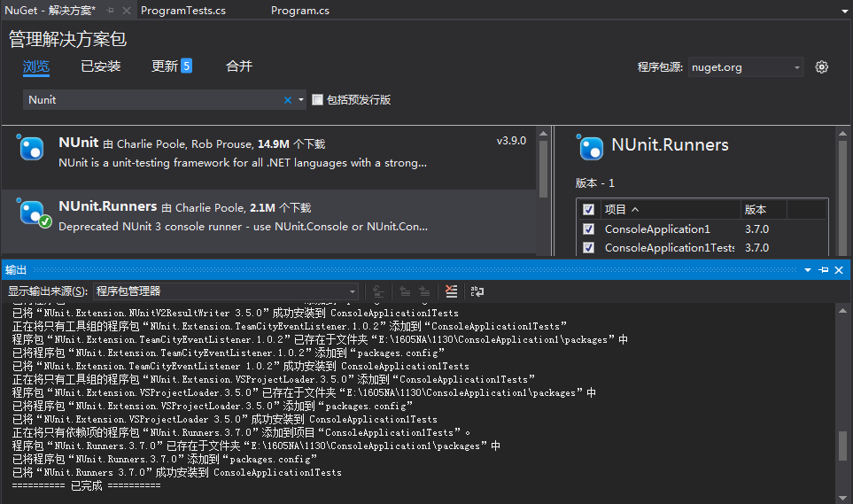Switch to 已安装 tab
The image size is (853, 504).
(101, 66)
